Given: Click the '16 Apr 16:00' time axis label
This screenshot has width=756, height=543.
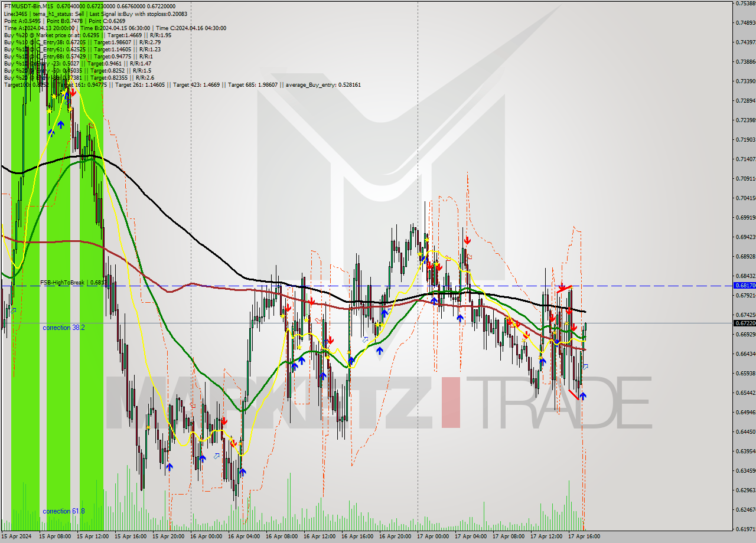Looking at the screenshot, I should point(357,537).
